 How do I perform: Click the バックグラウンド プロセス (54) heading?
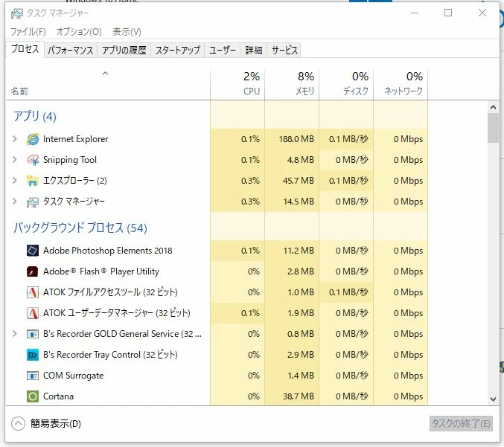click(80, 228)
